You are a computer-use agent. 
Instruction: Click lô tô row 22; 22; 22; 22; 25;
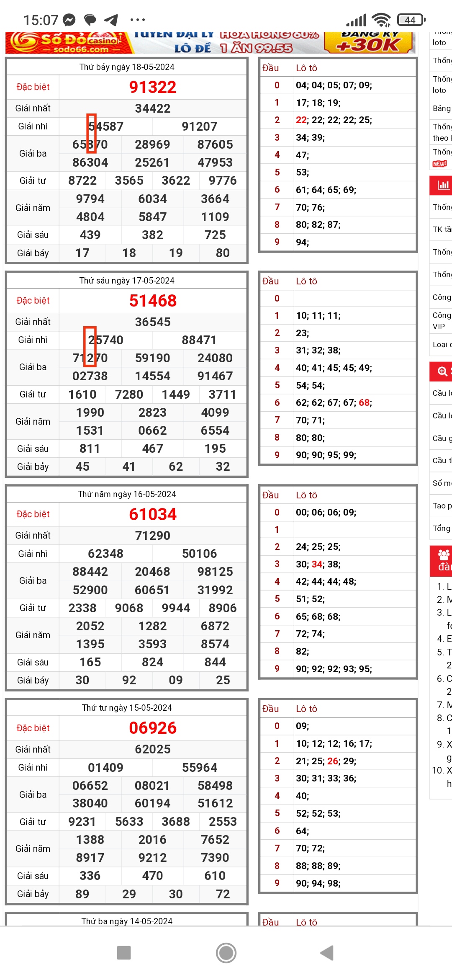pyautogui.click(x=334, y=120)
